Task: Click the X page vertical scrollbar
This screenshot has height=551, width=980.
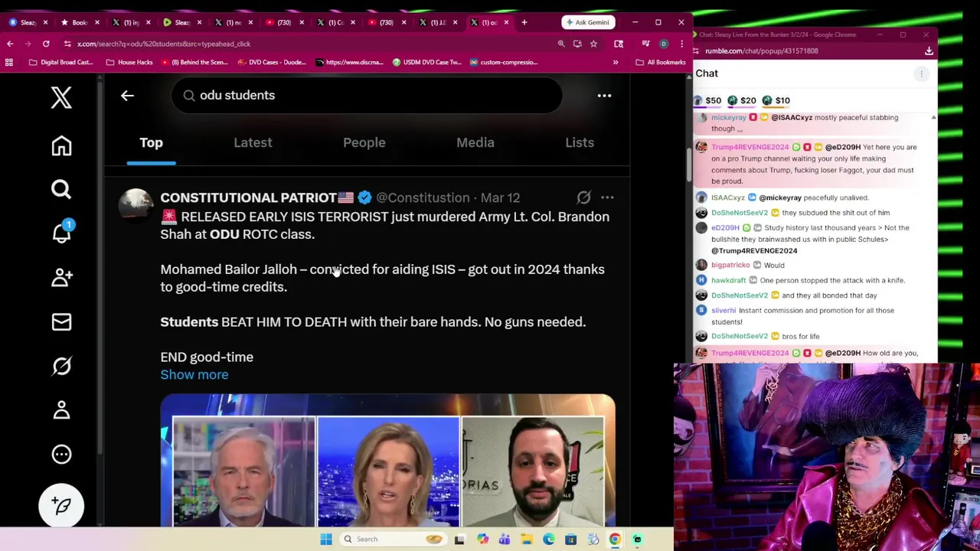Action: (688, 165)
